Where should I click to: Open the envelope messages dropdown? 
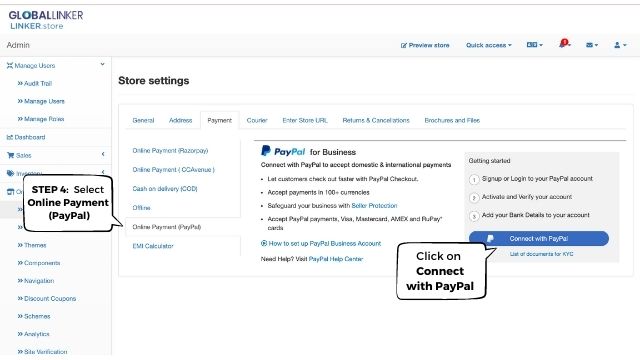pos(592,45)
